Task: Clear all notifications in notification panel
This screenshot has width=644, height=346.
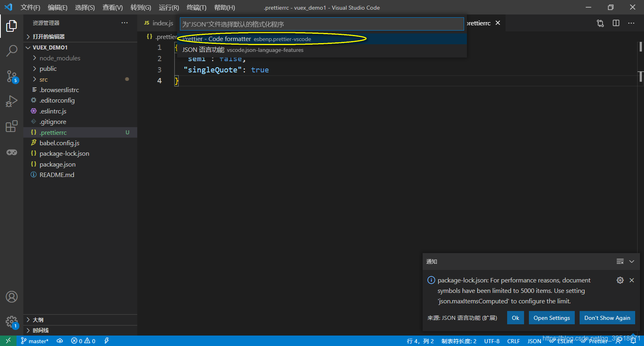Action: coord(620,262)
